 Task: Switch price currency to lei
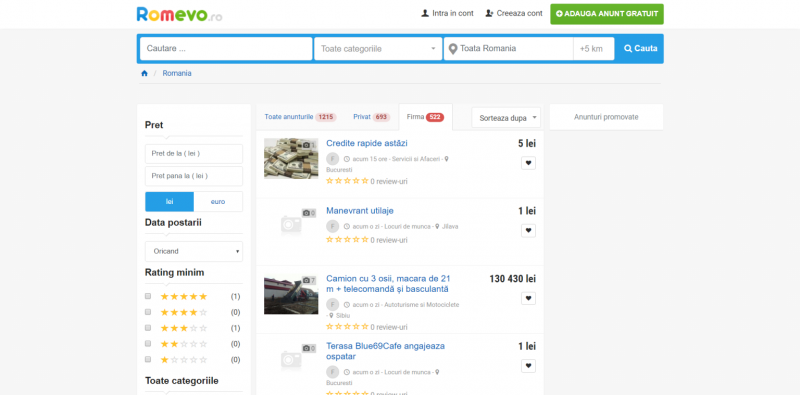tap(169, 202)
